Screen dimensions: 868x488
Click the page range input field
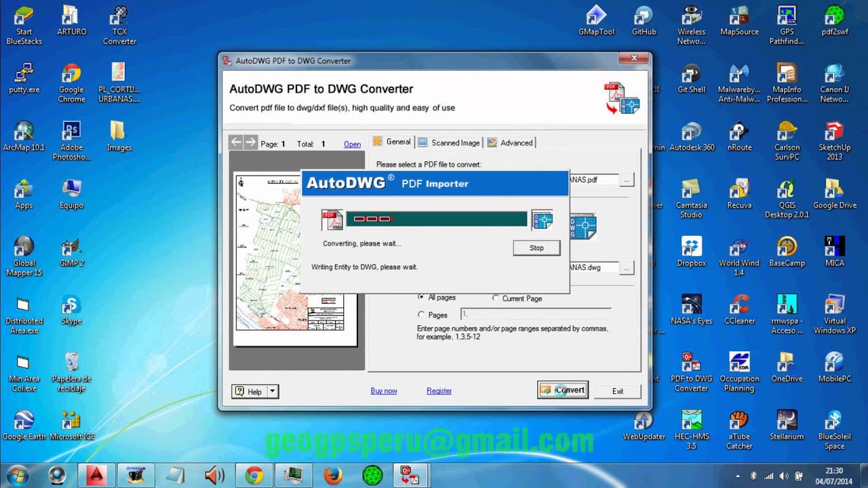click(x=536, y=314)
